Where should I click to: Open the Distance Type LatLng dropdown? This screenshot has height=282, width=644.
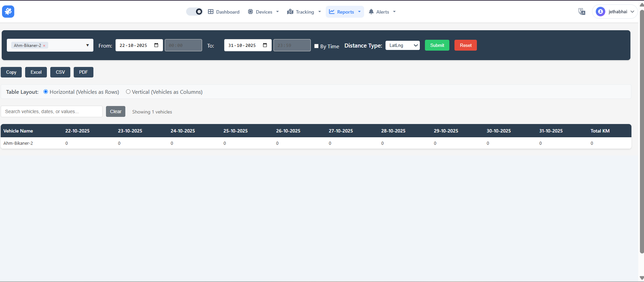pyautogui.click(x=402, y=45)
